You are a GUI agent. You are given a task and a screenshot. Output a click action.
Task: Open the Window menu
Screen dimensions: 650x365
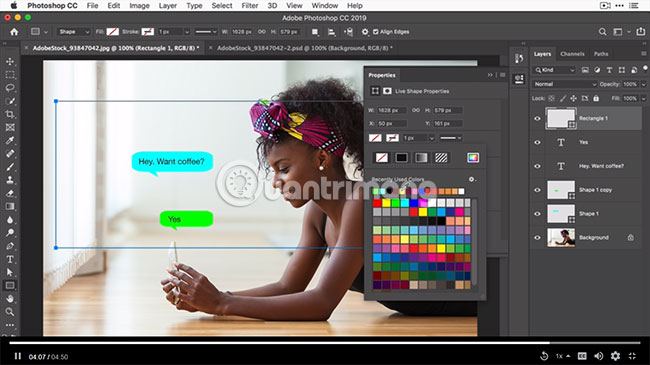click(325, 6)
